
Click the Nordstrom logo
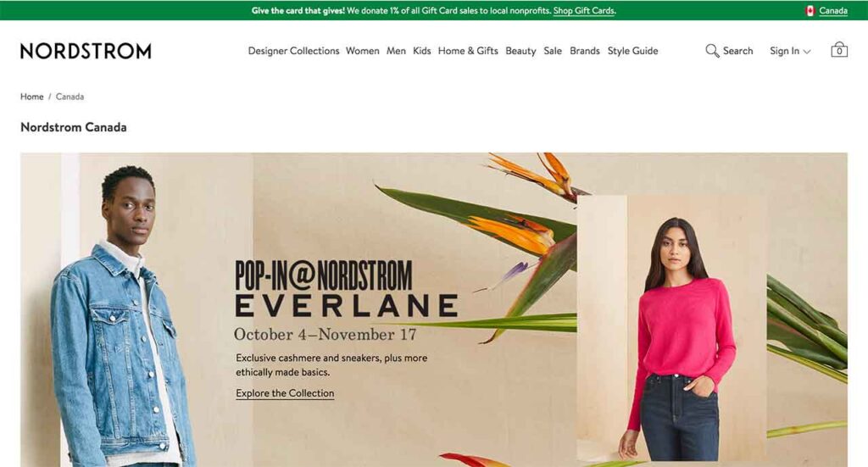pos(86,51)
